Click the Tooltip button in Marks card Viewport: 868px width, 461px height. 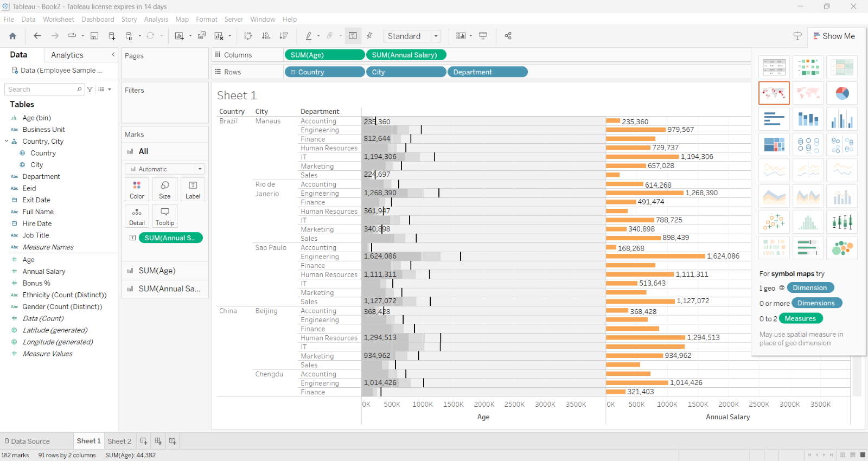(x=165, y=216)
